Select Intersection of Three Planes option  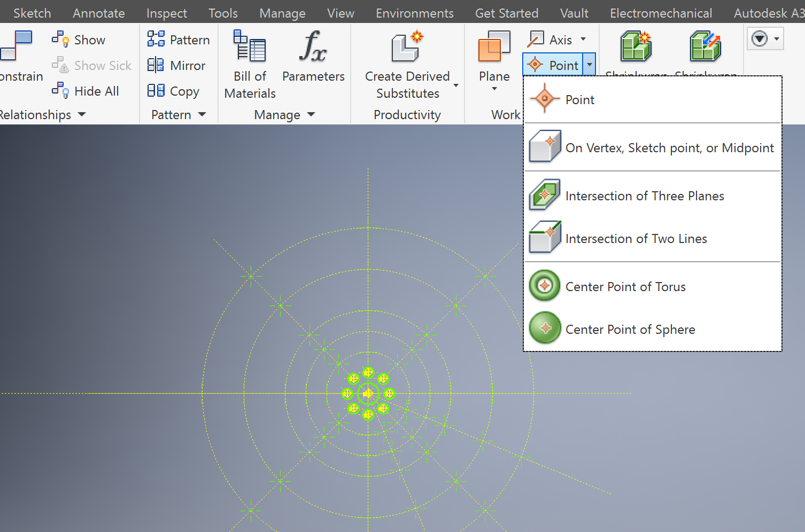[652, 195]
